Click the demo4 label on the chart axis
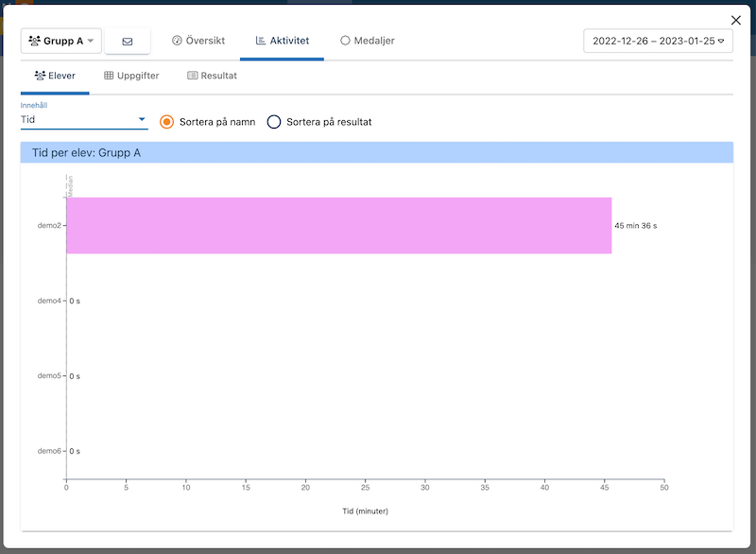The height and width of the screenshot is (554, 756). click(49, 301)
